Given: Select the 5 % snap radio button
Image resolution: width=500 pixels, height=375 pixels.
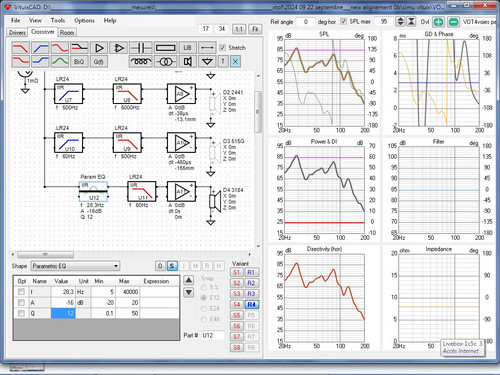Looking at the screenshot, I should click(x=204, y=287).
